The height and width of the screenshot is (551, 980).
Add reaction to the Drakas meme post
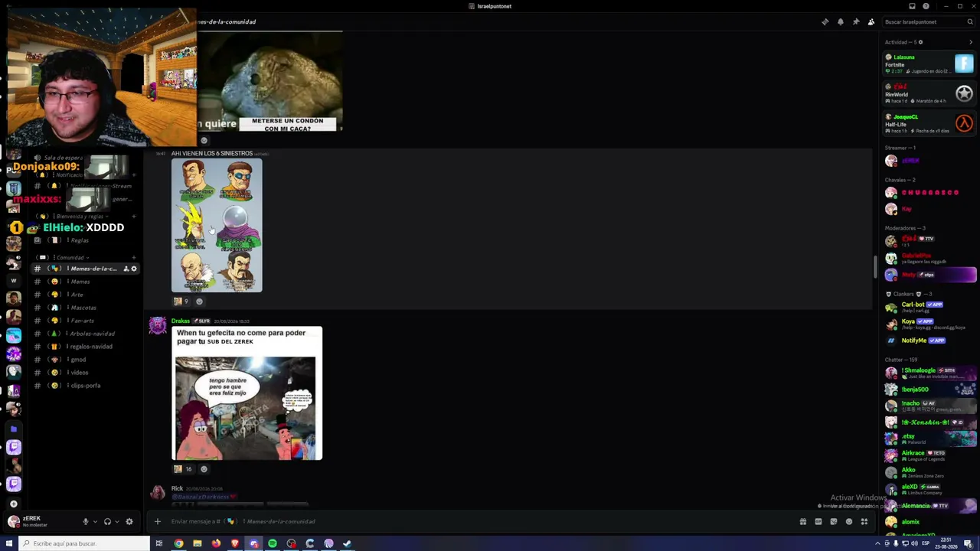[204, 469]
